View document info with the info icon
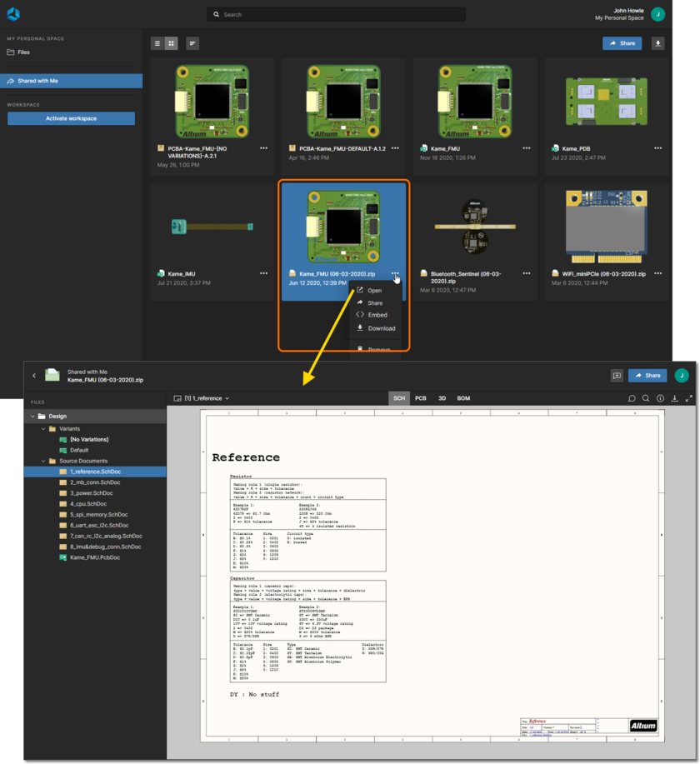 coord(660,398)
